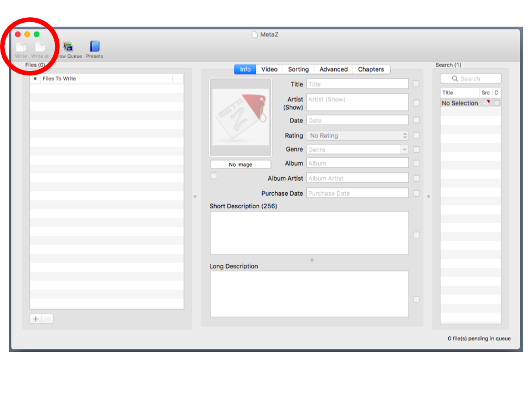Click the MetaZ artwork placeholder image
Screen dimensions: 532x399
click(x=241, y=117)
